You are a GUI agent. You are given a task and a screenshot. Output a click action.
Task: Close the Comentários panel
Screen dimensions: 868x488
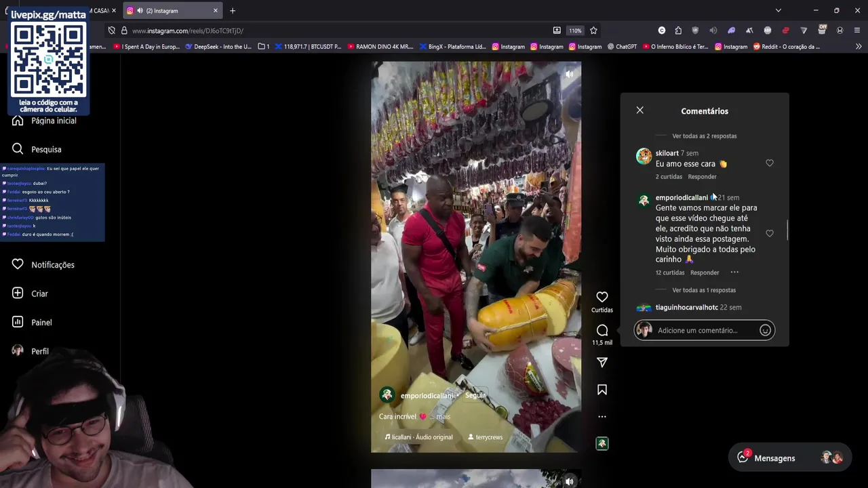click(640, 110)
